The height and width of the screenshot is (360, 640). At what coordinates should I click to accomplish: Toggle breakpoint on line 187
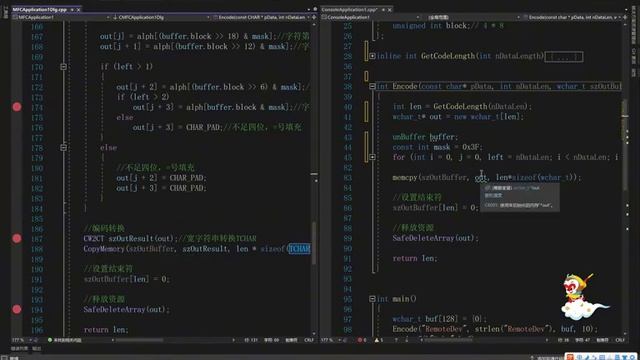coord(17,238)
